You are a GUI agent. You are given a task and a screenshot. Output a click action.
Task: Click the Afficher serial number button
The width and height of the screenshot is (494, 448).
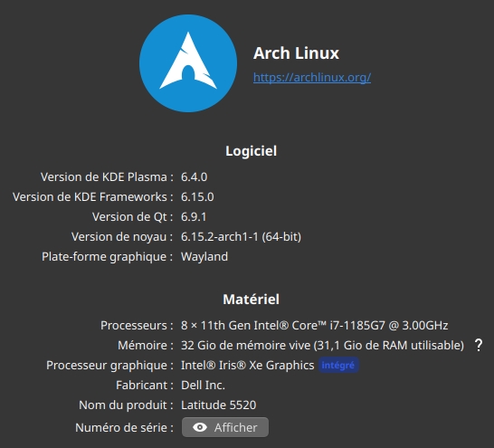[225, 427]
